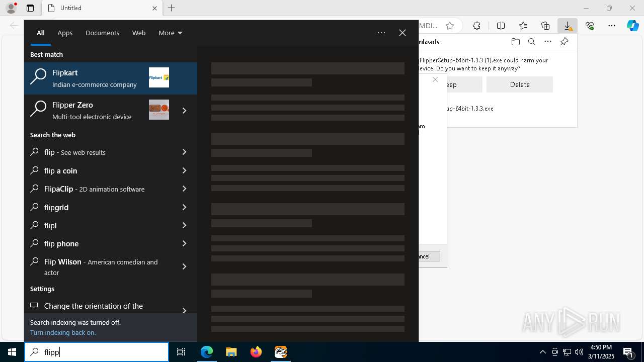Select the 'flip phone' suggestion

point(99,243)
